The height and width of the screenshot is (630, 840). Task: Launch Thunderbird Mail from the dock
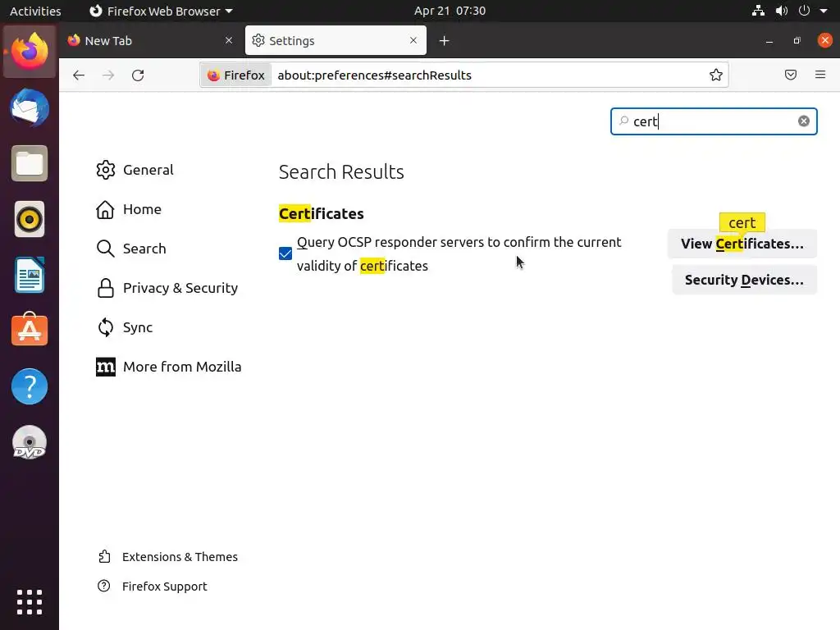click(x=30, y=108)
